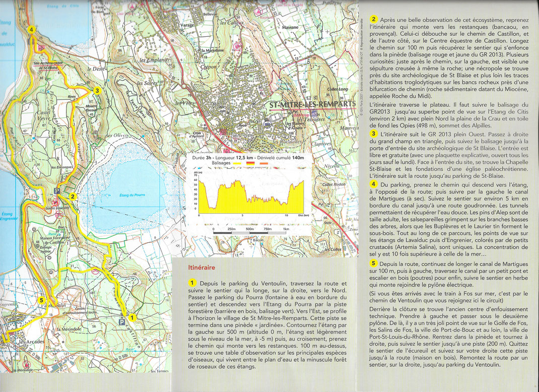The image size is (539, 392).
Task: Click 'Dénivelé cumulé 140m' in the info box
Action: point(281,158)
